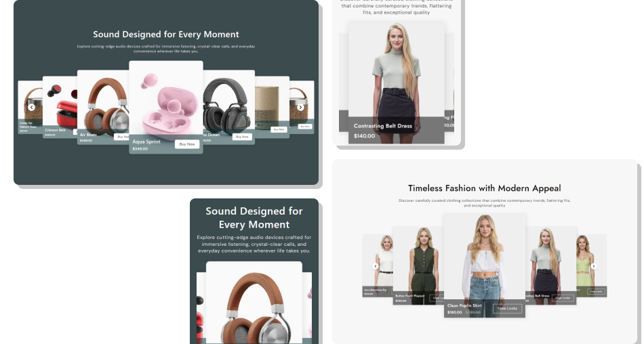Click Buy Now on the rightmost basket speaker card
Screen dimensions: 644x344
click(305, 127)
